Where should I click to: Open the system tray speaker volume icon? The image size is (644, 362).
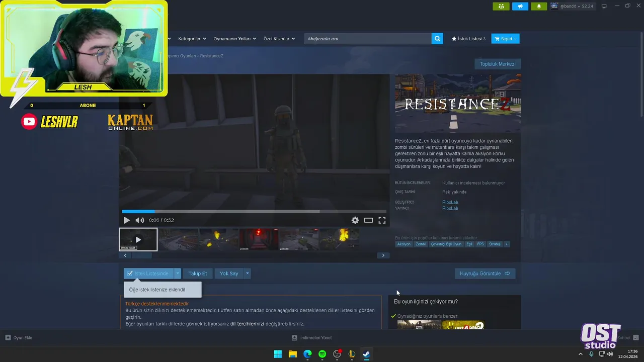(x=610, y=354)
